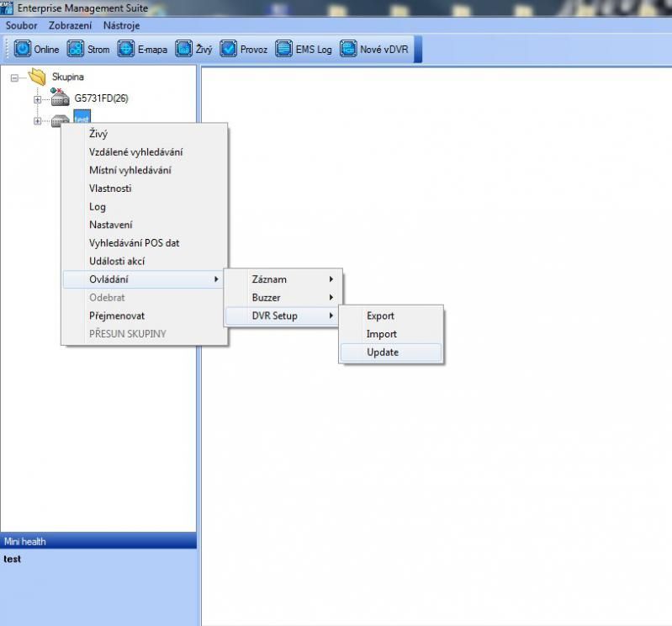This screenshot has width=672, height=626.
Task: Choose Export in DVR Setup submenu
Action: pyautogui.click(x=380, y=316)
